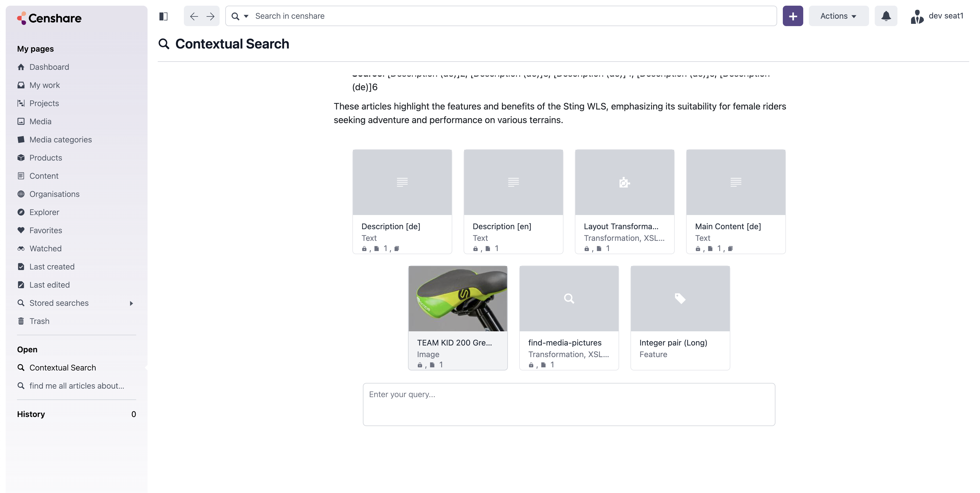This screenshot has width=980, height=493.
Task: Click the purple plus create button
Action: (x=792, y=16)
